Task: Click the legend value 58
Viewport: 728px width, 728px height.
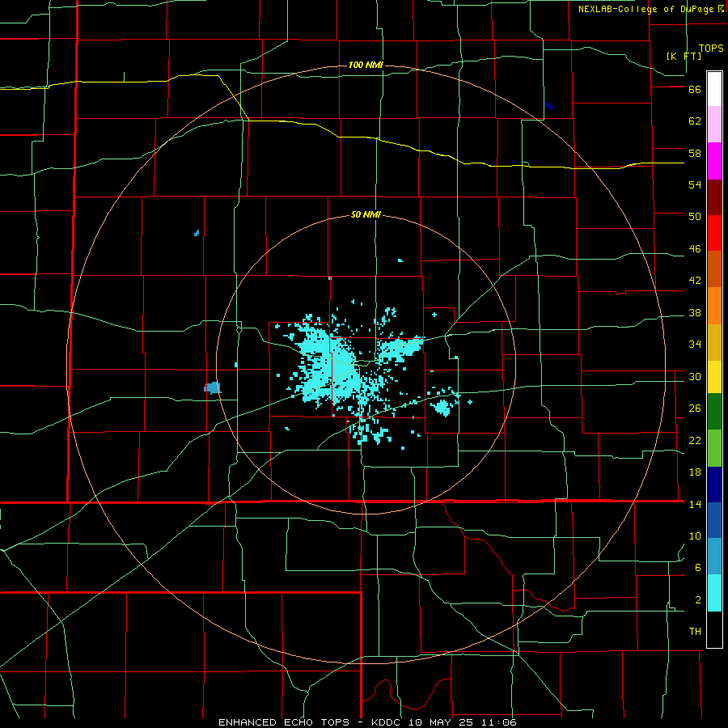Action: [x=695, y=153]
